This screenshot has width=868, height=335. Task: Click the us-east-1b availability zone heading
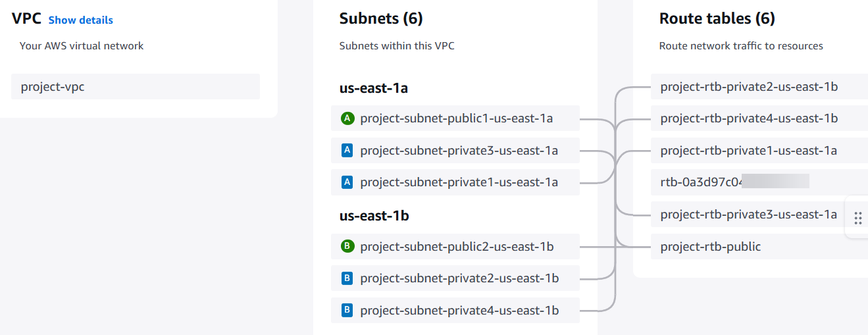[374, 215]
